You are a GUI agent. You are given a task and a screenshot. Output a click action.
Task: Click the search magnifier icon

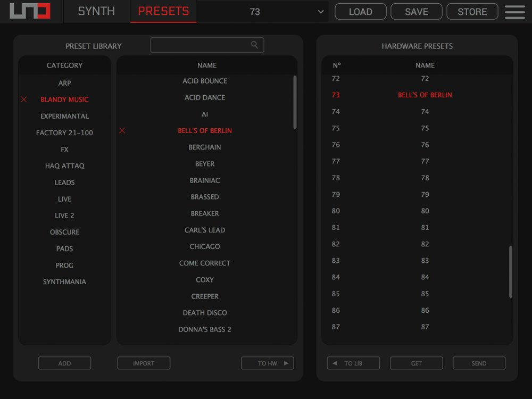click(x=255, y=45)
